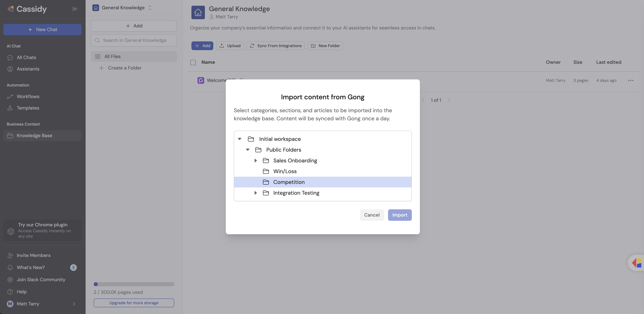Viewport: 644px width, 314px height.
Task: Open All Chats in the sidebar
Action: [26, 58]
